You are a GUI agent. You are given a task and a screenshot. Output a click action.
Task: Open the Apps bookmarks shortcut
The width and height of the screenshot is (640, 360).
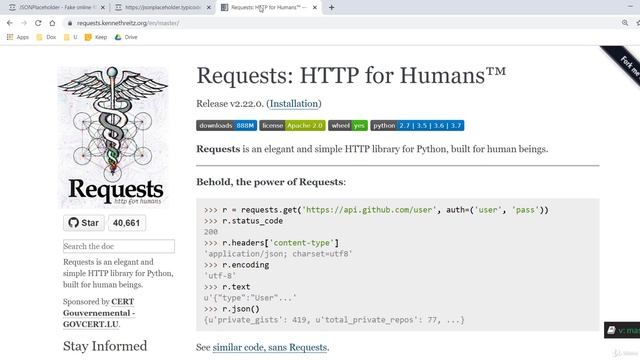coord(18,37)
